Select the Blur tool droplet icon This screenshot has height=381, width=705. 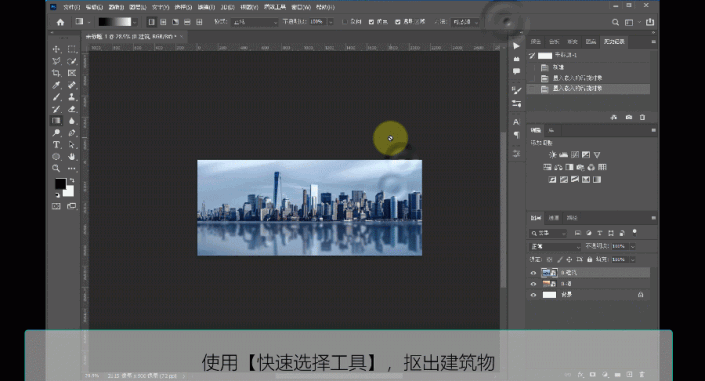[x=71, y=121]
